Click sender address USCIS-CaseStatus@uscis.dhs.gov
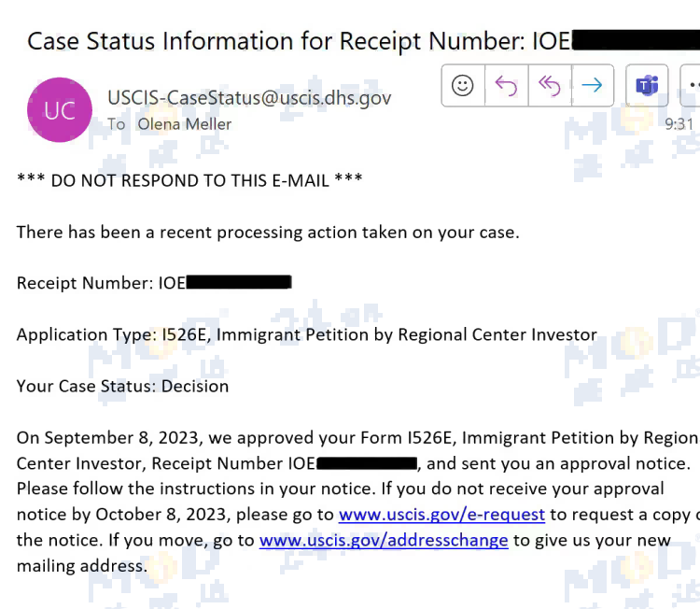 coord(249,97)
